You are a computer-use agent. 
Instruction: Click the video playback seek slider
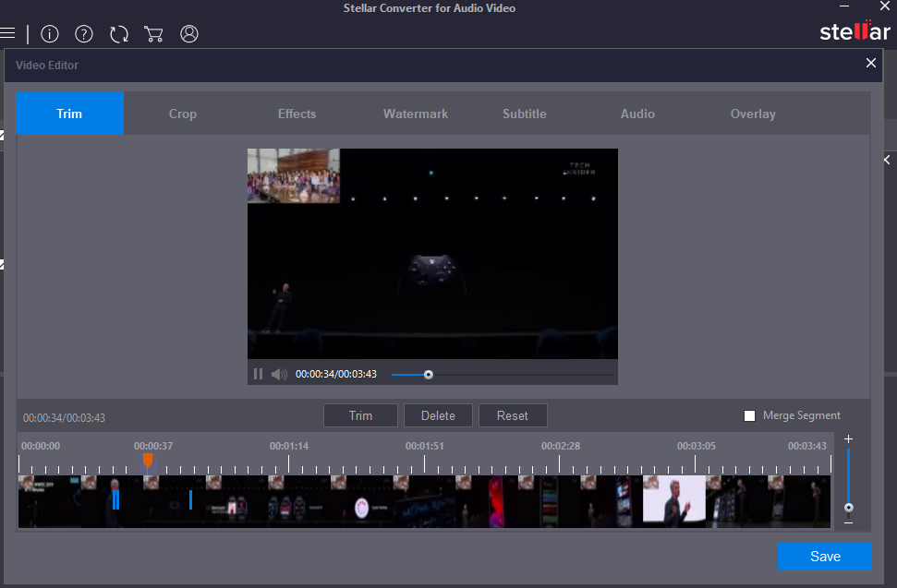coord(428,374)
